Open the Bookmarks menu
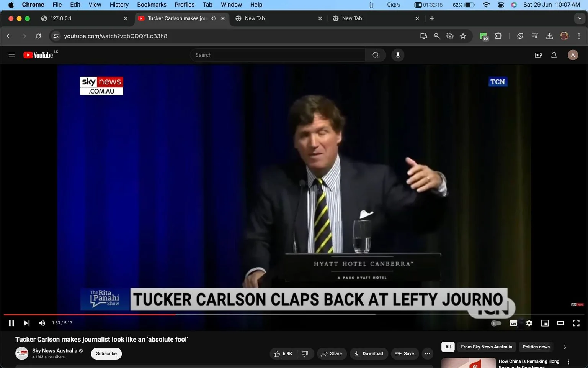This screenshot has height=368, width=588. [152, 5]
